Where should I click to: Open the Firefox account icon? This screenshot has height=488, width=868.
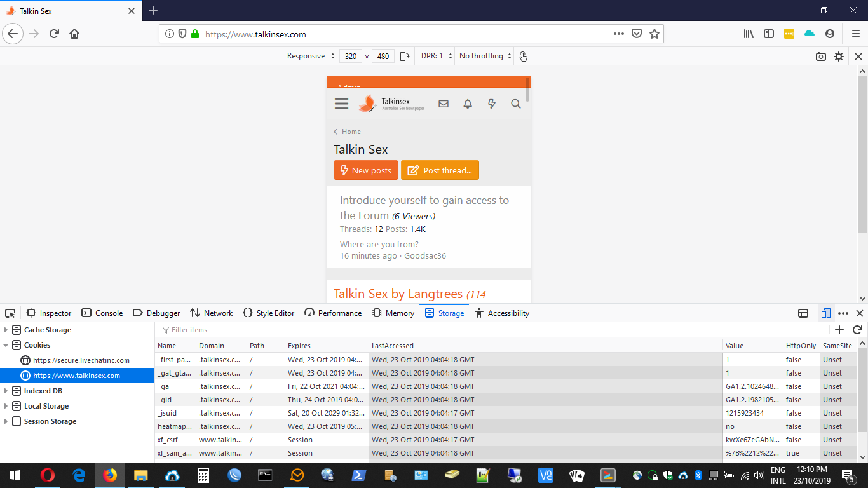(830, 34)
